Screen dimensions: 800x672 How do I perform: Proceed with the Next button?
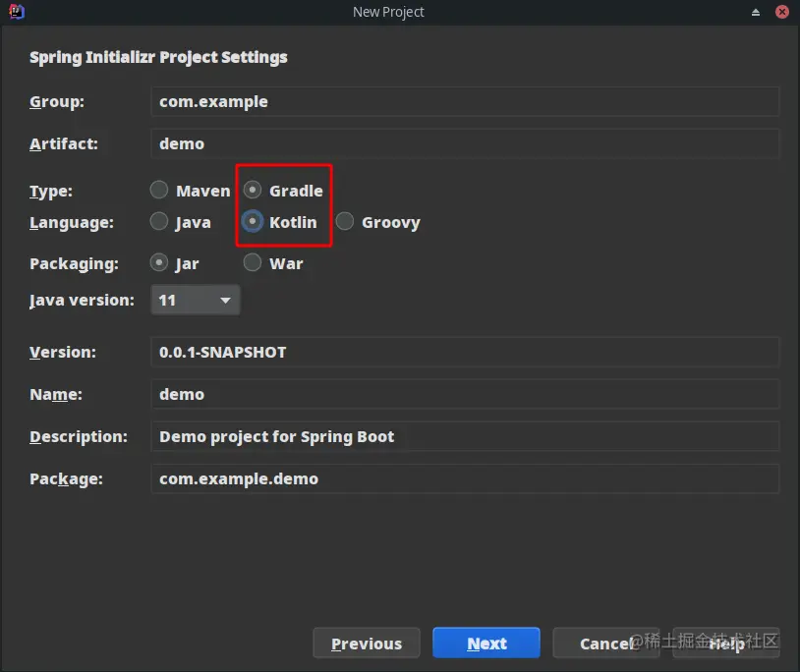(x=486, y=644)
